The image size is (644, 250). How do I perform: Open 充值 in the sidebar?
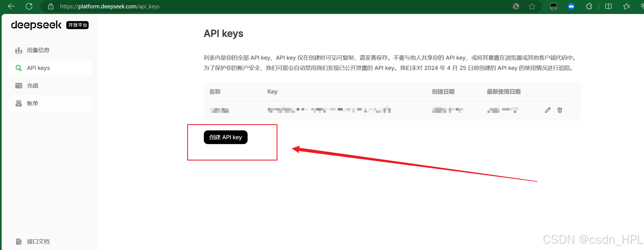tap(50, 86)
